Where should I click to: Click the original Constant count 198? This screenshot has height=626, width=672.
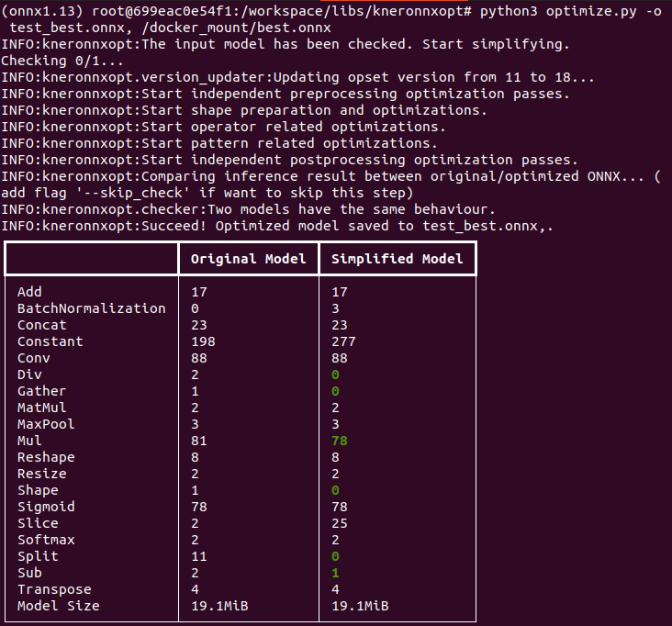tap(203, 341)
